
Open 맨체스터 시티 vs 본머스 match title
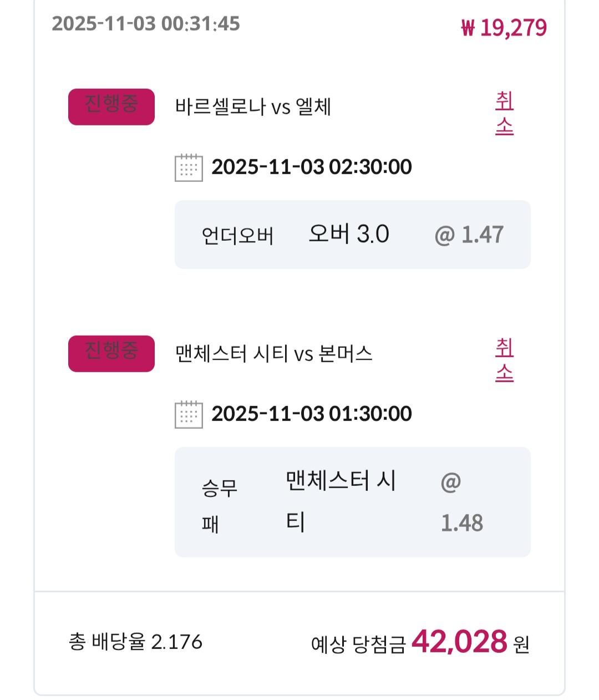[x=273, y=354]
